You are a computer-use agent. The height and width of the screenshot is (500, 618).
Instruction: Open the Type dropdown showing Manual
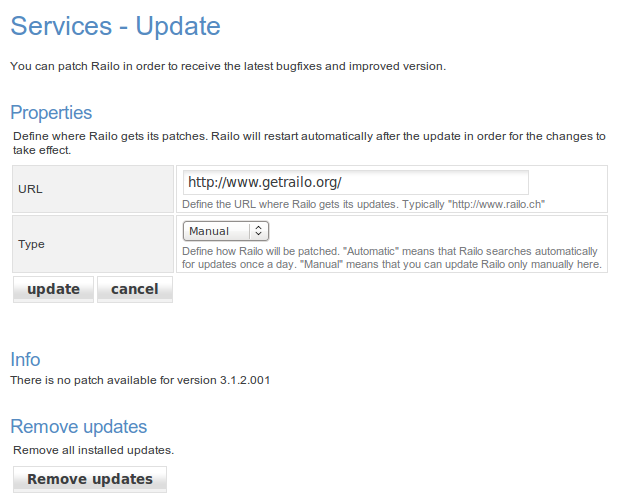click(x=226, y=231)
